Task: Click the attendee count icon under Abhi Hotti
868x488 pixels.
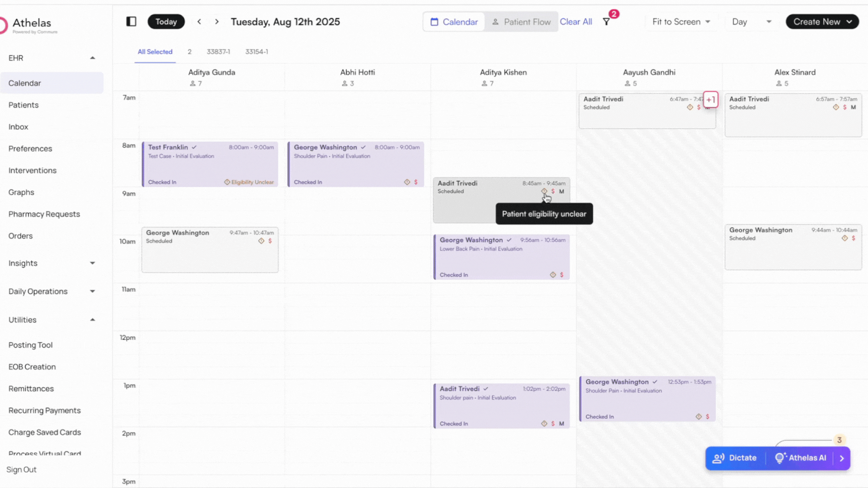Action: pyautogui.click(x=344, y=83)
